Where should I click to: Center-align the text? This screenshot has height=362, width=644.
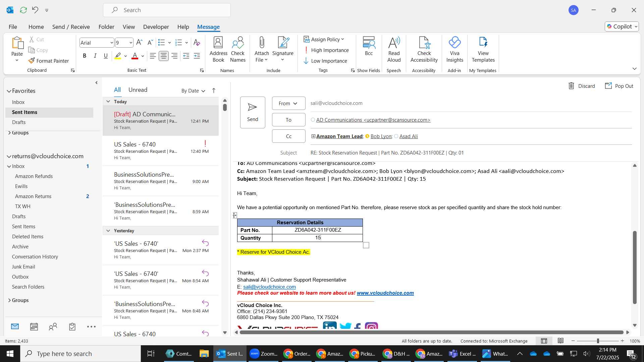click(164, 56)
